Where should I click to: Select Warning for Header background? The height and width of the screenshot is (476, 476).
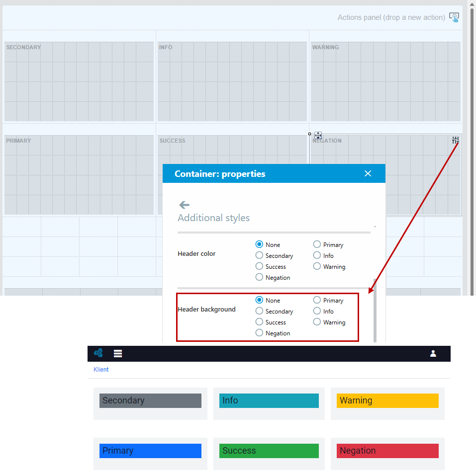(x=317, y=322)
